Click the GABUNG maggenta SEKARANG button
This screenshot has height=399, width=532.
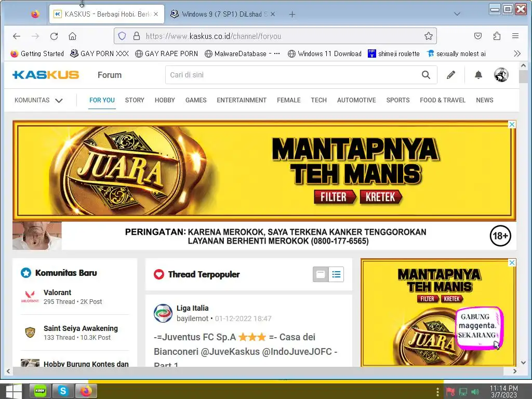click(478, 327)
